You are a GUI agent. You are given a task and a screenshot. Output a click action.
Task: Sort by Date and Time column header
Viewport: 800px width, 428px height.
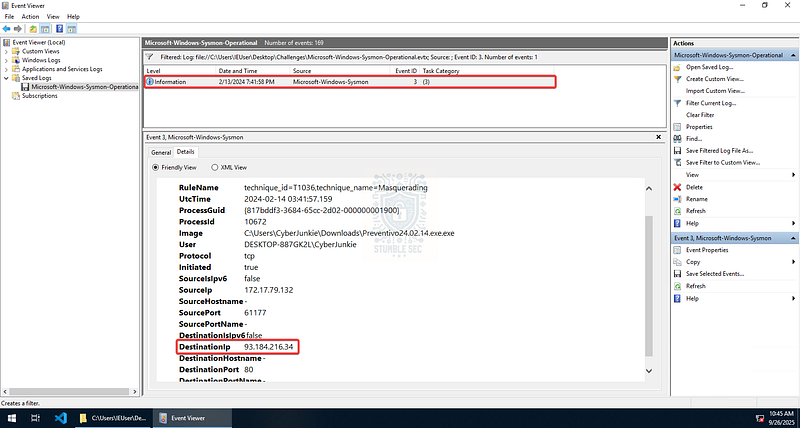click(253, 71)
